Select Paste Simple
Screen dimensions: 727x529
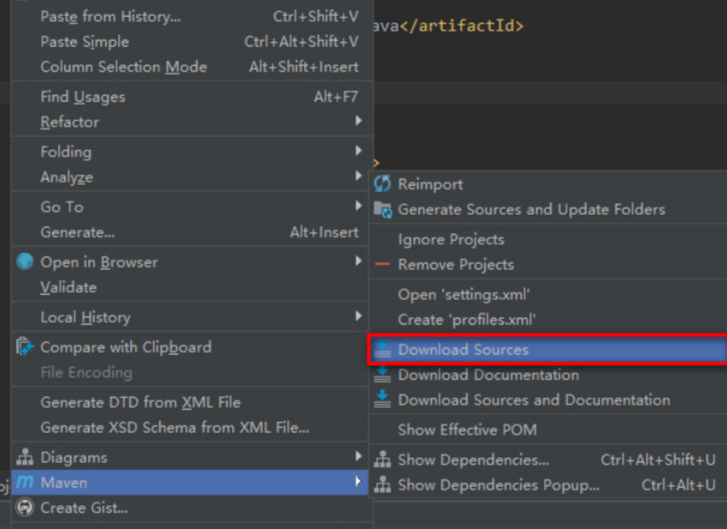click(x=192, y=42)
